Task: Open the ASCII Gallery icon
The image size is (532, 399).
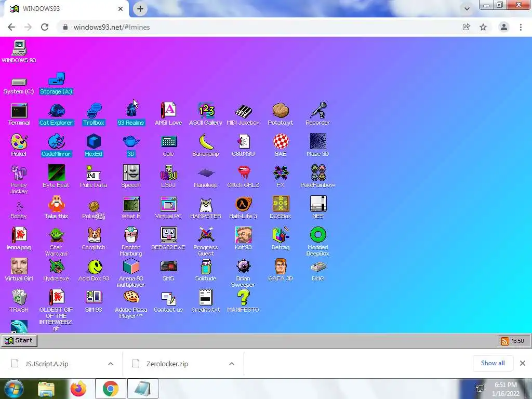Action: tap(206, 111)
